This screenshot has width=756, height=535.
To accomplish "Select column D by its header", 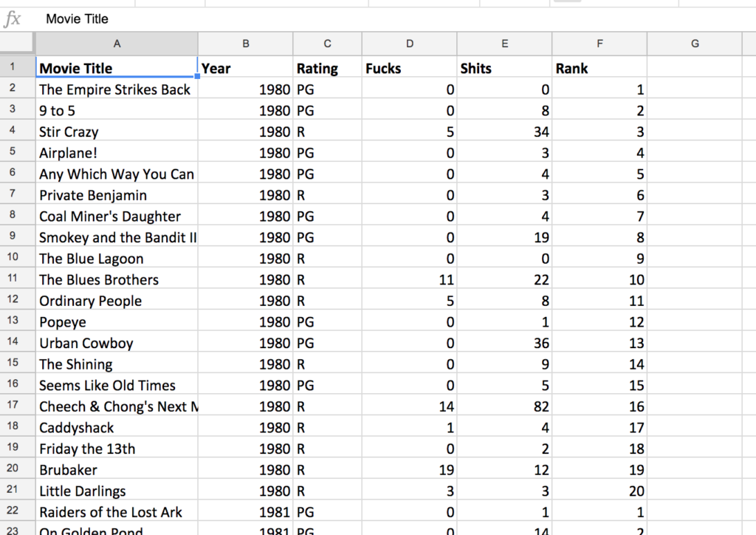I will tap(409, 44).
